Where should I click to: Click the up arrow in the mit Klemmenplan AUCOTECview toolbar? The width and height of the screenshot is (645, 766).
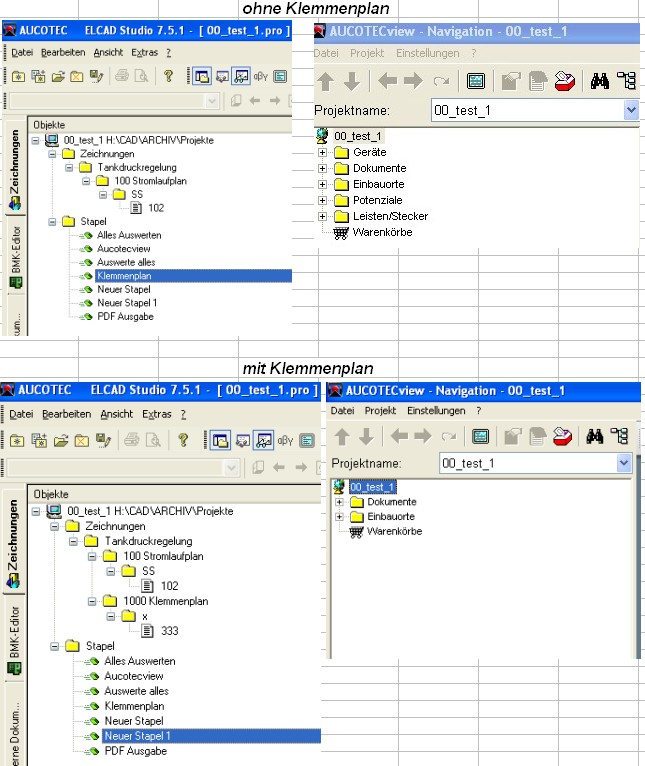342,436
